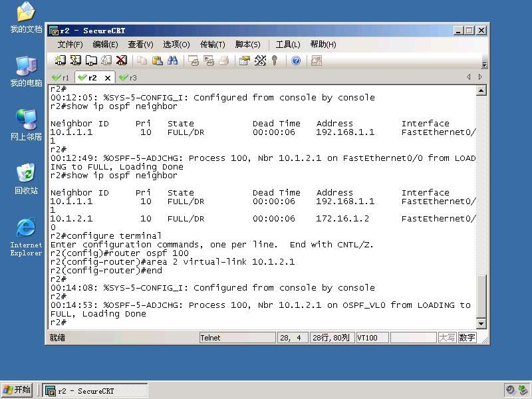Image resolution: width=532 pixels, height=399 pixels.
Task: Open the 回收站 recycle bin icon
Action: click(26, 179)
